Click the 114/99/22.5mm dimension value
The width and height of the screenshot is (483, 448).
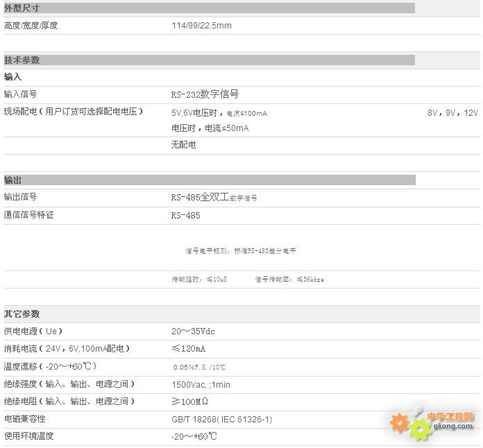point(202,26)
